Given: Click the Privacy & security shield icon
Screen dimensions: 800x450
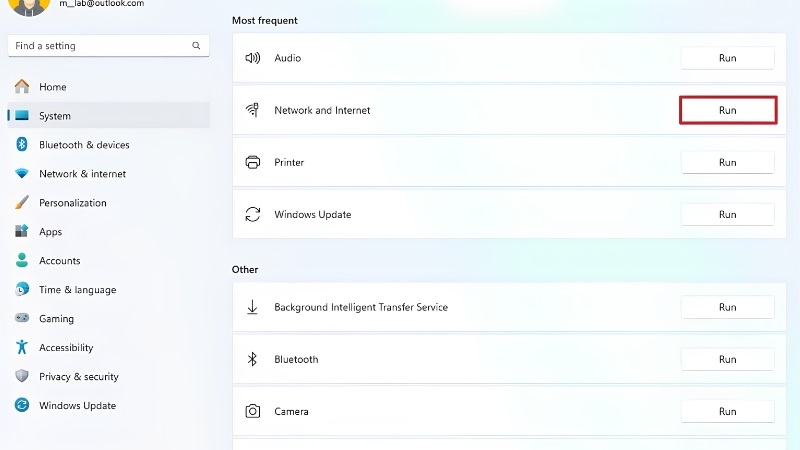Looking at the screenshot, I should point(21,376).
